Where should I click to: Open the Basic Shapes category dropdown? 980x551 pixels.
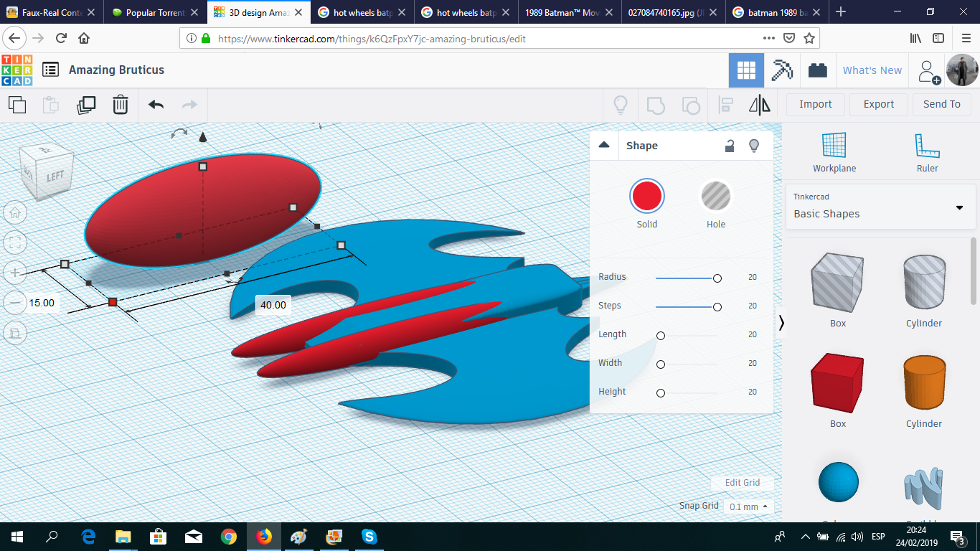[959, 208]
